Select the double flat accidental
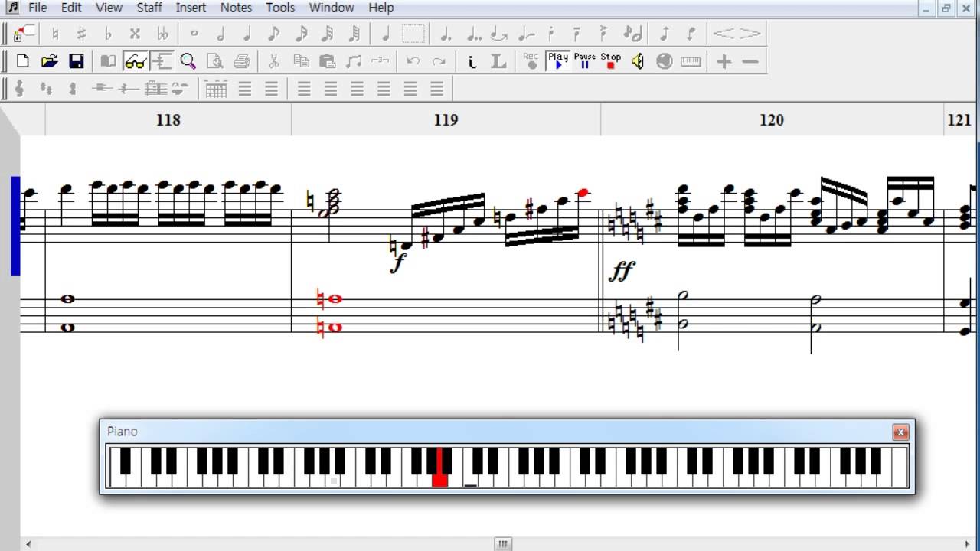This screenshot has height=551, width=980. pos(162,34)
